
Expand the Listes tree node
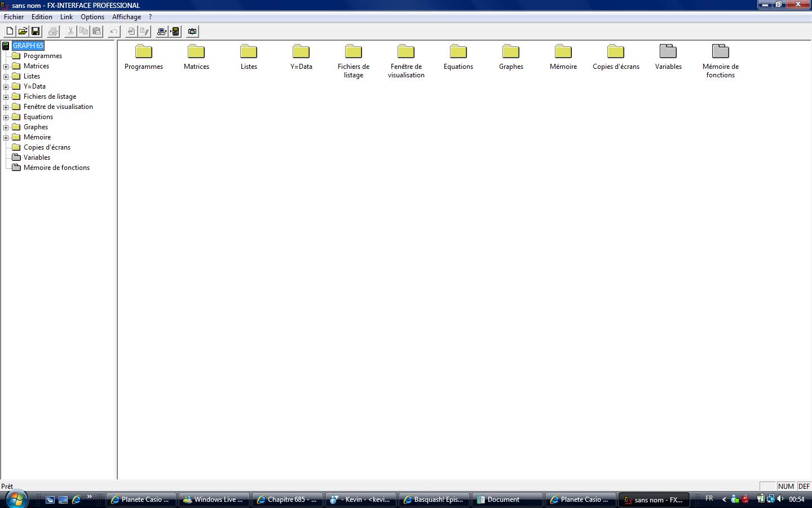(x=6, y=76)
